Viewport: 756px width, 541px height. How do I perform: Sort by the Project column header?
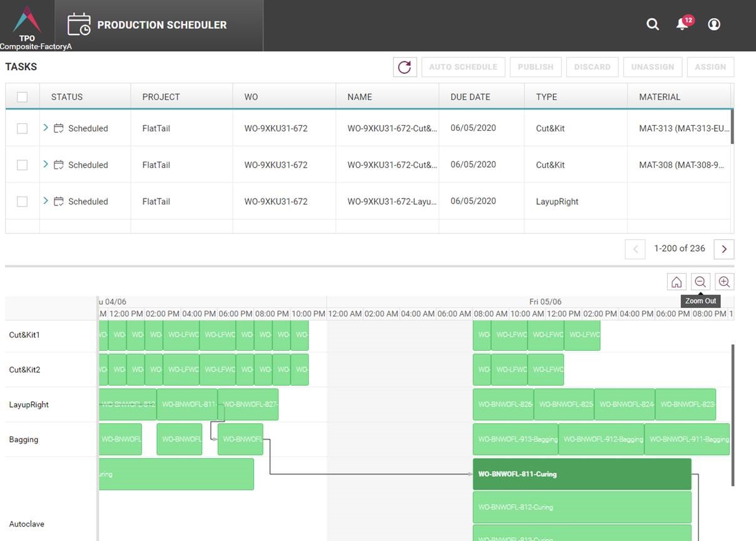161,97
